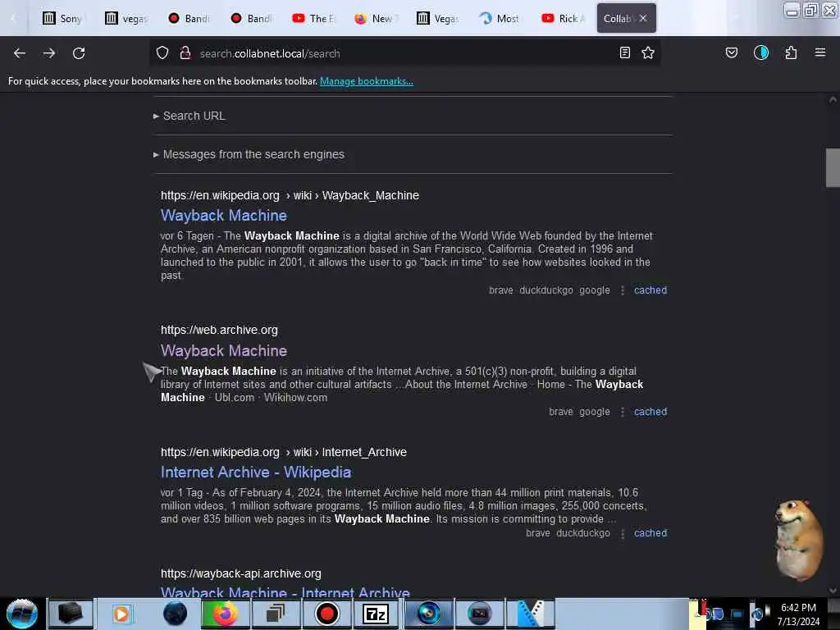Open the media player taskbar icon
The height and width of the screenshot is (630, 840).
point(121,614)
